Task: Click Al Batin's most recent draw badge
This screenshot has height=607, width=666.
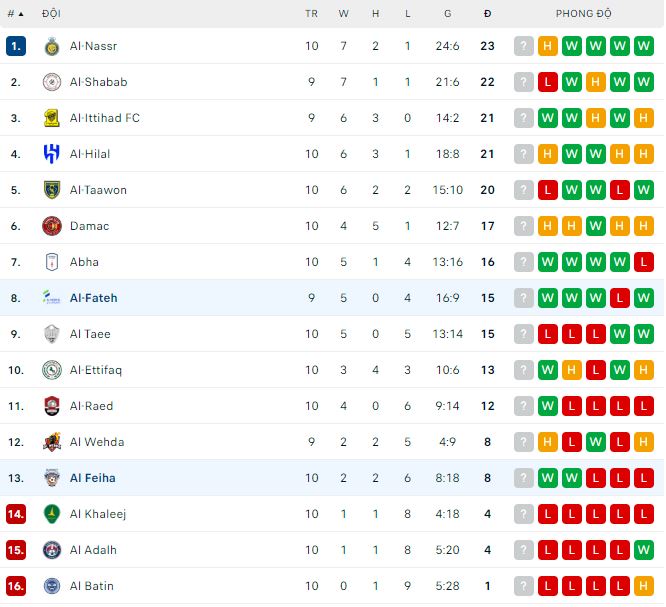Action: click(643, 586)
